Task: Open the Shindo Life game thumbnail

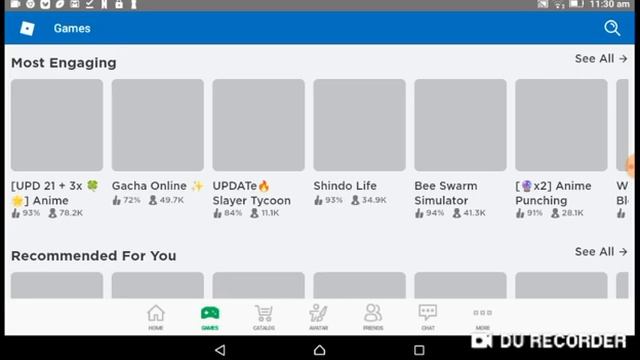Action: click(359, 125)
